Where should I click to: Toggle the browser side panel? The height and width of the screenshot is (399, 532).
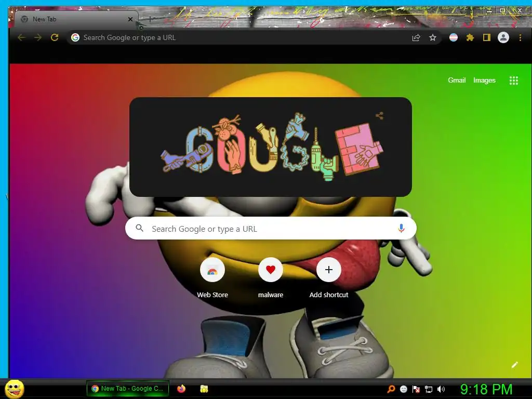click(486, 37)
